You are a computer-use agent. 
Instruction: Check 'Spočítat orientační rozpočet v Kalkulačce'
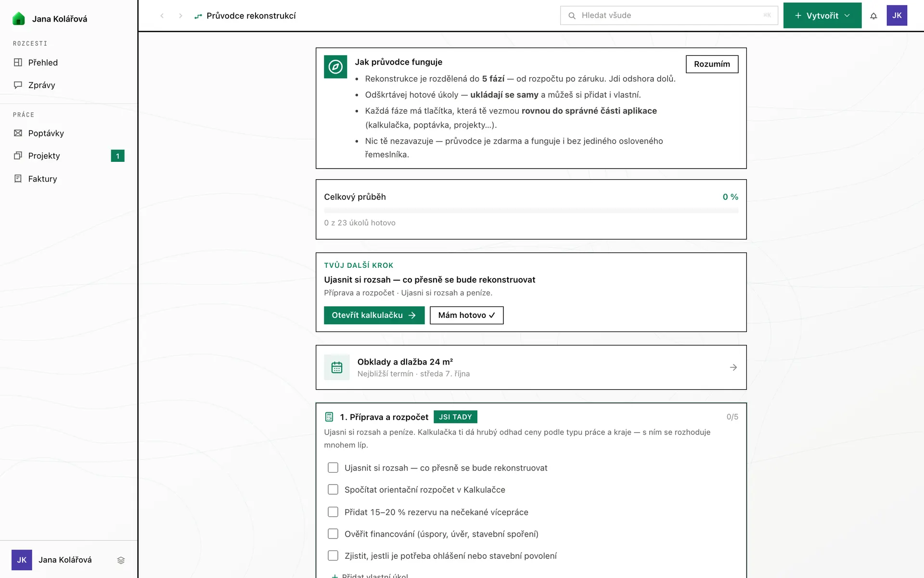333,489
